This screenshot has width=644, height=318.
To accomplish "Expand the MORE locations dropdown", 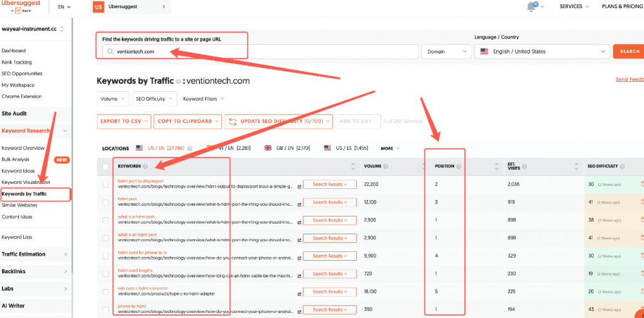I will pos(390,148).
